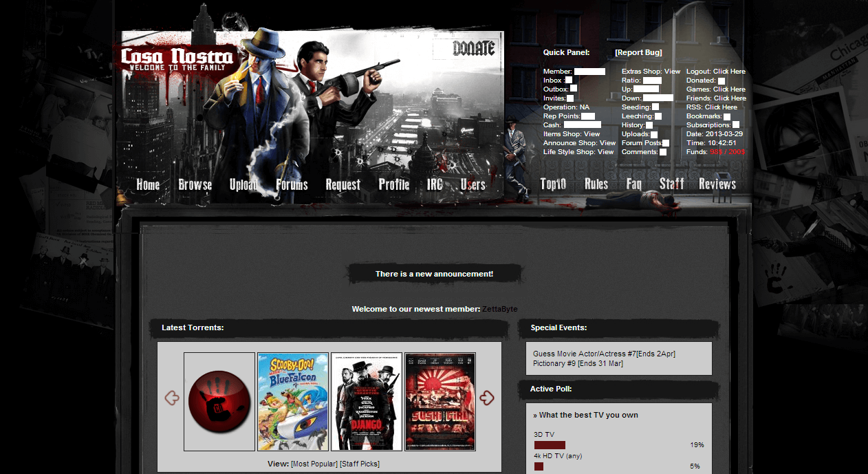Open the Top10 navigation item
The image size is (868, 474).
pos(553,184)
